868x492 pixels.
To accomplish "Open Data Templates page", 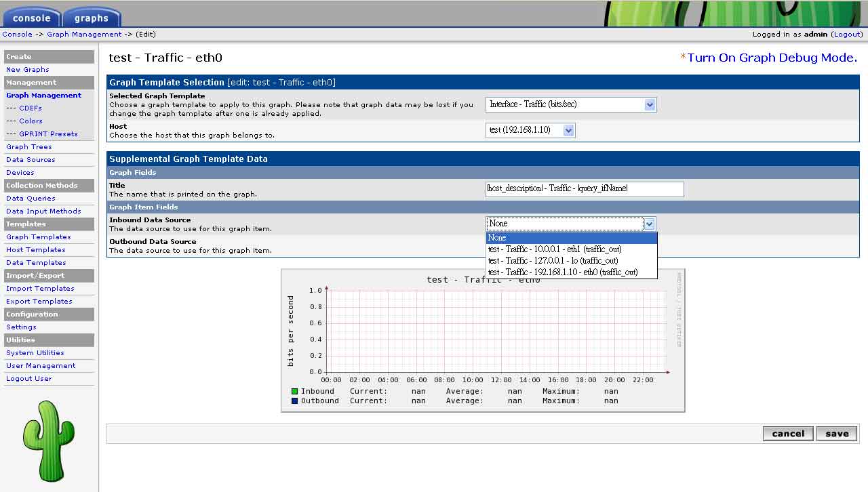I will click(x=36, y=263).
